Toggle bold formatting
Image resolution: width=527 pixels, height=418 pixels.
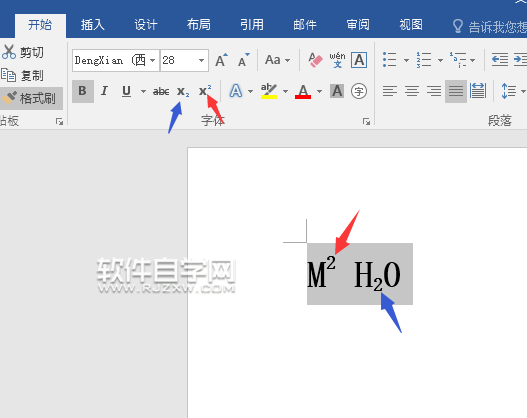click(x=82, y=91)
